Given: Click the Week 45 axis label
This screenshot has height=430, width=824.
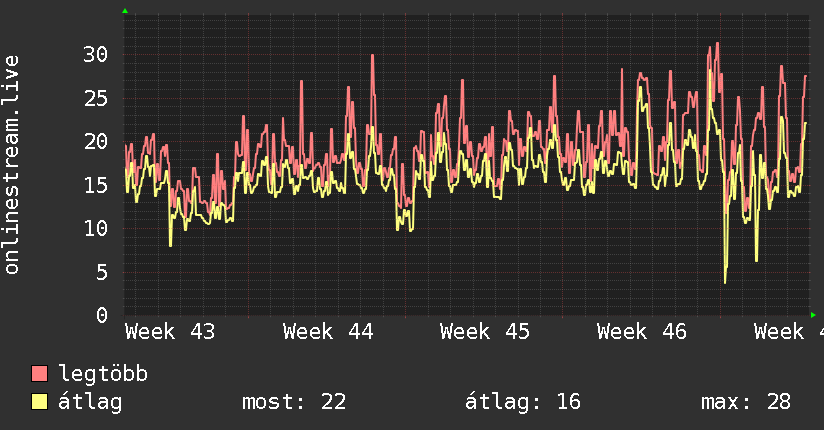Looking at the screenshot, I should coord(485,332).
